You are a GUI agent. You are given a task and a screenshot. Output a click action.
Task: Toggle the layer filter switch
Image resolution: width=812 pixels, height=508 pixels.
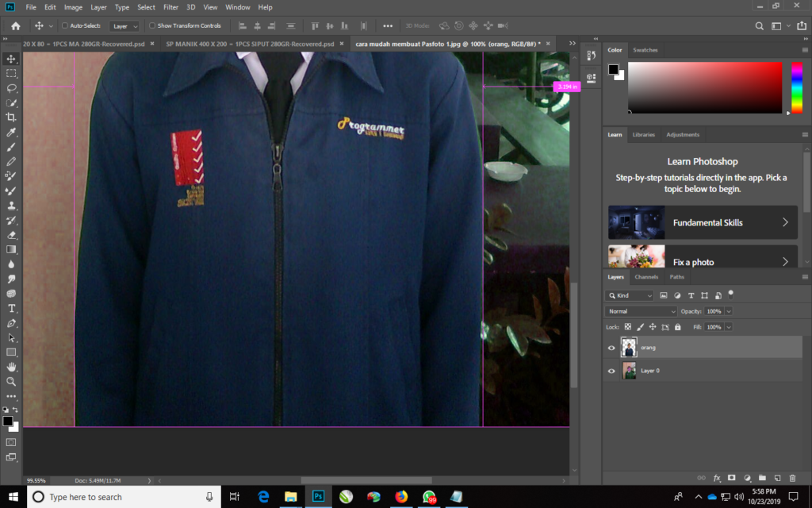(730, 294)
